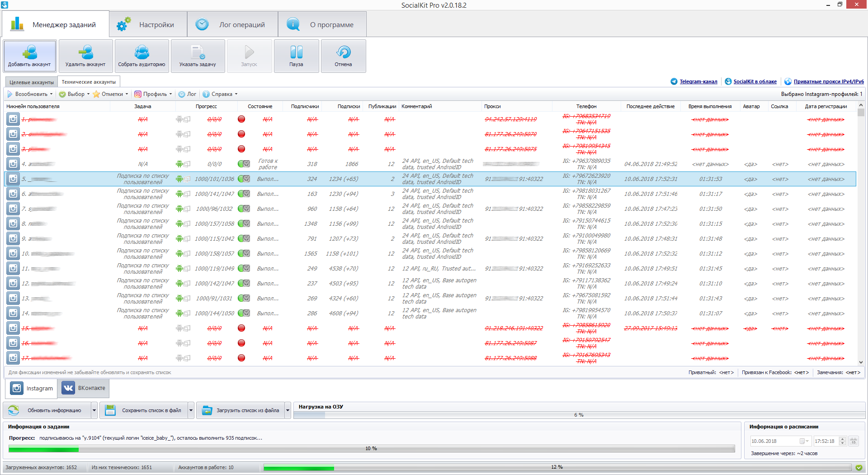The height and width of the screenshot is (475, 868).
Task: Click the Нагрузка на ОЗУ 6% bar
Action: click(579, 415)
